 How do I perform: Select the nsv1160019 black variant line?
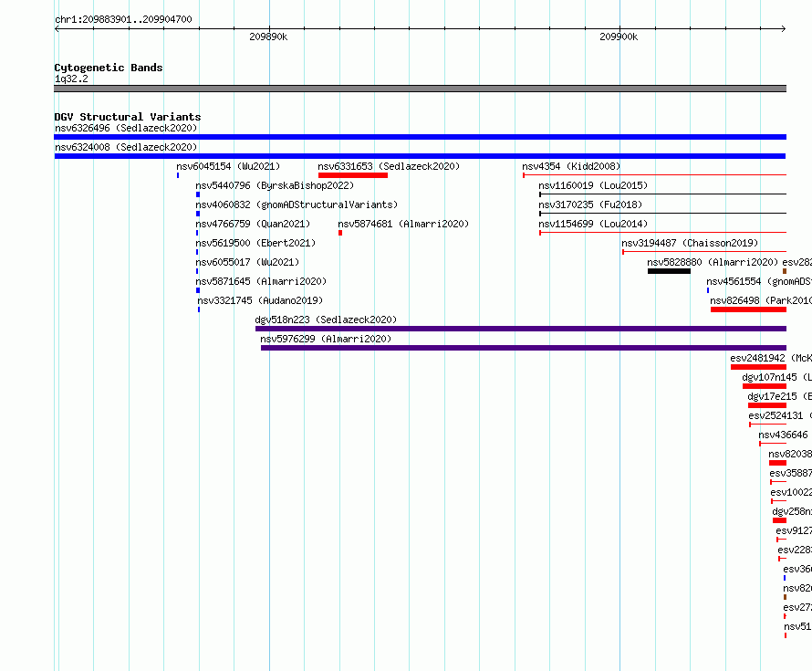point(663,194)
